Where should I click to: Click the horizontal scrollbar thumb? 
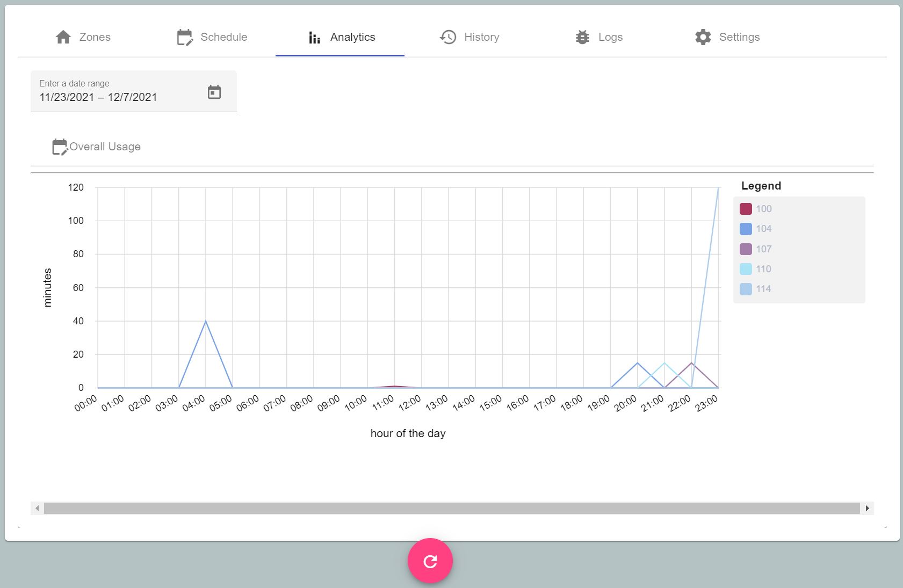[x=452, y=508]
